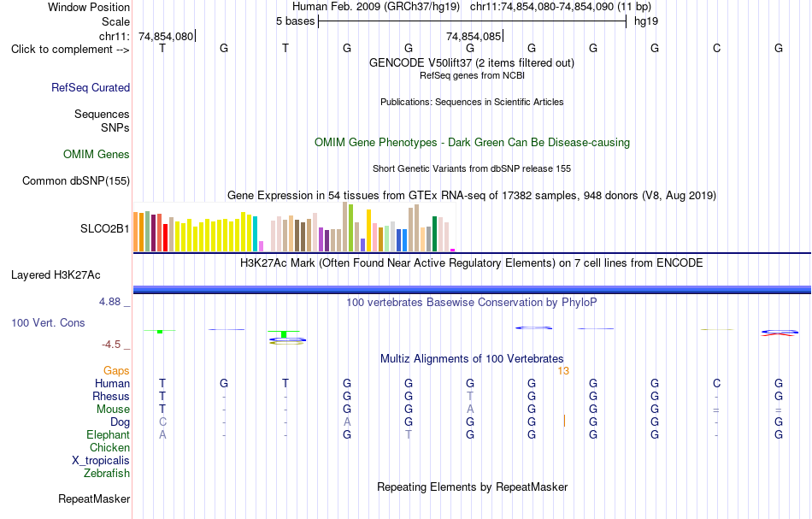Screen dimensions: 812x519
Task: Select the Chicken species row label
Action: pyautogui.click(x=109, y=447)
